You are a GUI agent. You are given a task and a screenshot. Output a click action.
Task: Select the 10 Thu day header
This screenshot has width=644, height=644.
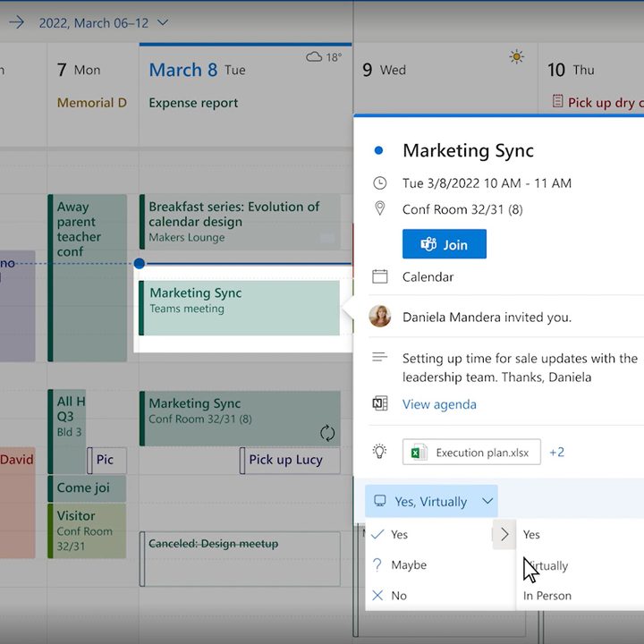(571, 70)
